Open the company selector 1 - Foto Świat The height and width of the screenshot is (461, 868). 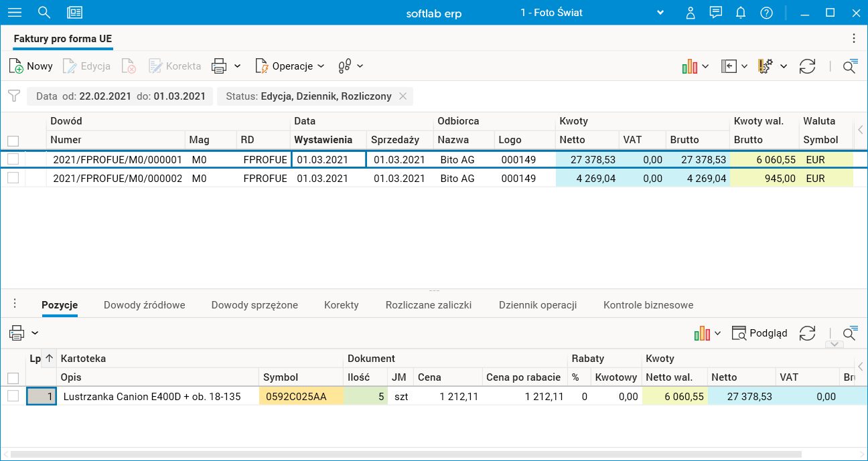592,13
